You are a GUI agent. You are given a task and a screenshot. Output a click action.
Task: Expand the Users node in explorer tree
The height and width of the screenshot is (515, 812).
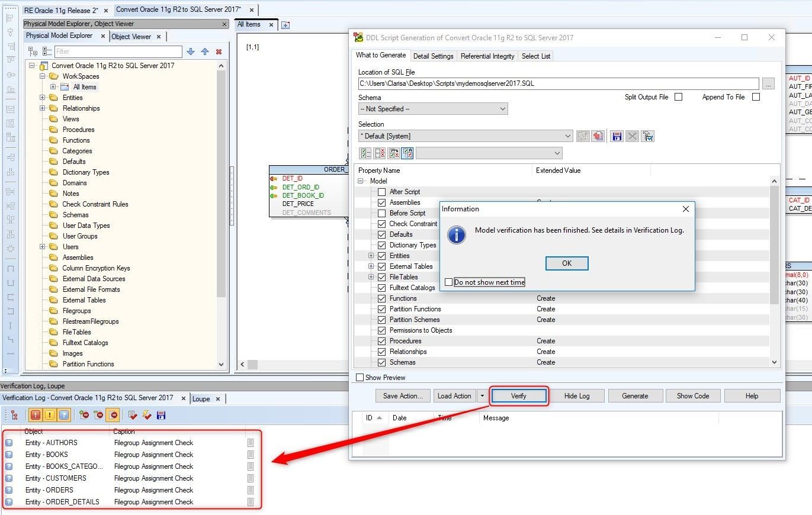click(43, 247)
